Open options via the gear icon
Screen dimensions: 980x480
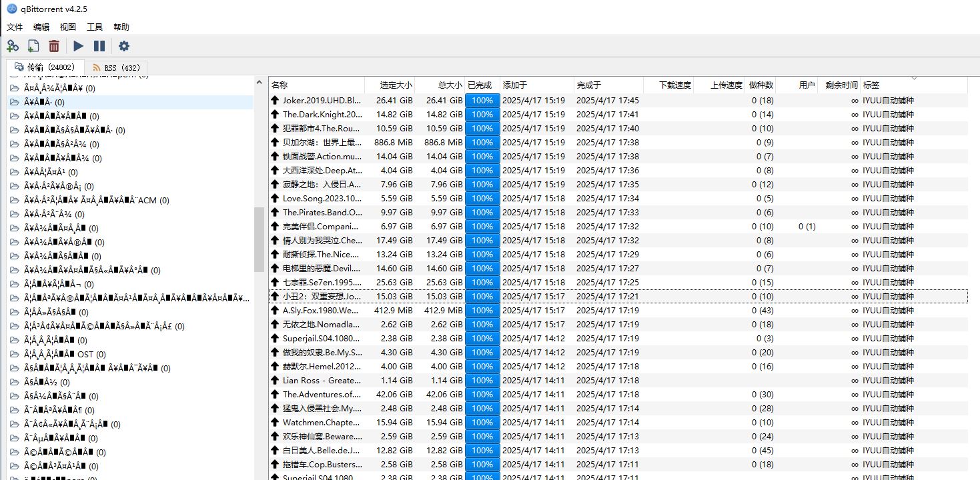pos(124,46)
